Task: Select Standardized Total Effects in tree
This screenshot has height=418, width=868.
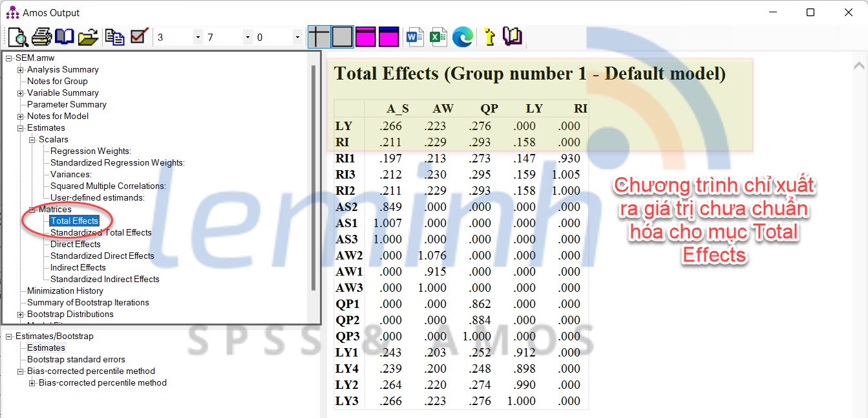Action: [x=101, y=233]
